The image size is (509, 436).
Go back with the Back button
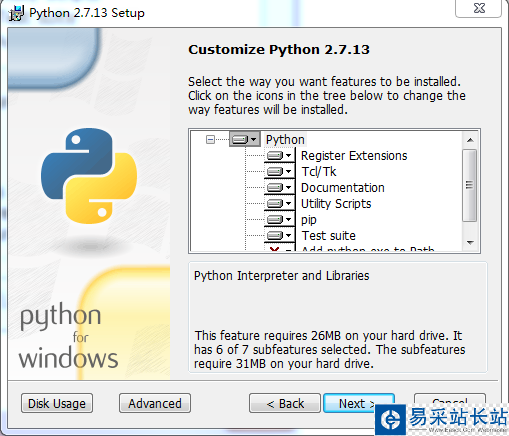click(285, 403)
